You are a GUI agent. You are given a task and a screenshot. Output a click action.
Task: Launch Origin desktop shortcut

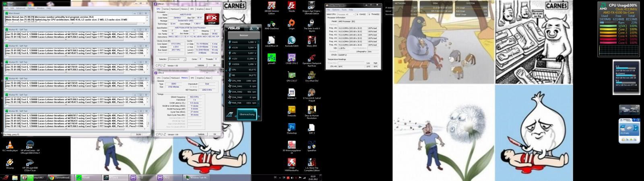292,25
